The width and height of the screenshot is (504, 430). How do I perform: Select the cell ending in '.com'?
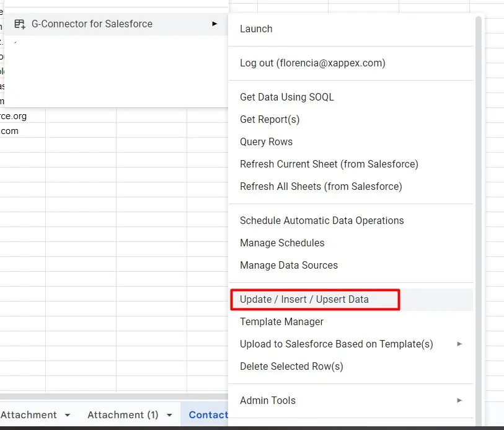(22, 131)
